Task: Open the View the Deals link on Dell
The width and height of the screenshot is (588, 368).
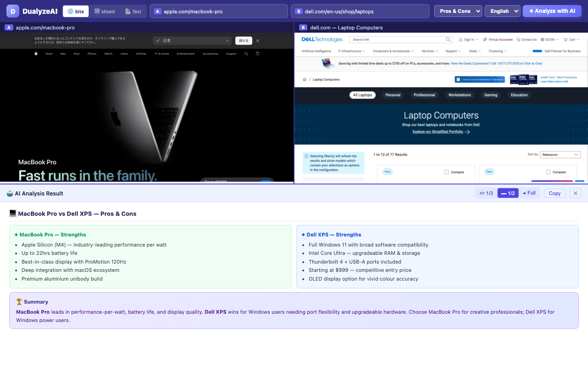Action: 461,63
